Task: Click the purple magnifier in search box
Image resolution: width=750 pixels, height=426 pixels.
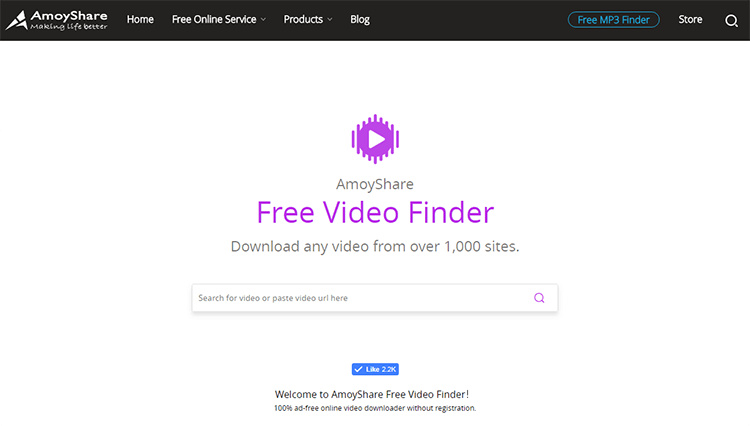Action: pyautogui.click(x=539, y=298)
